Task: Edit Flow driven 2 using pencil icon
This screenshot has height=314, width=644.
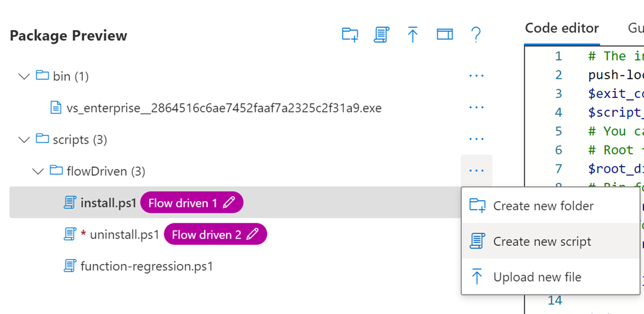Action: click(253, 234)
